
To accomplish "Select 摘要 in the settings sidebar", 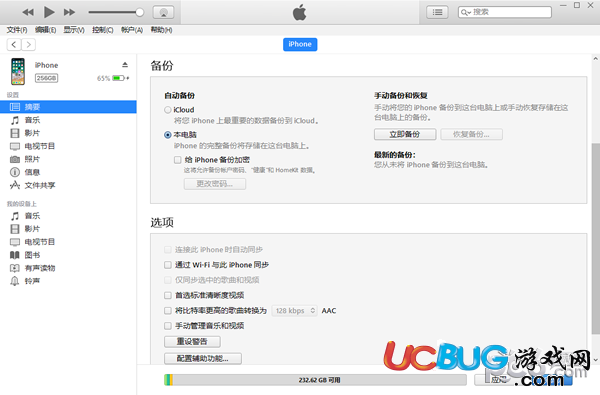I will 68,107.
